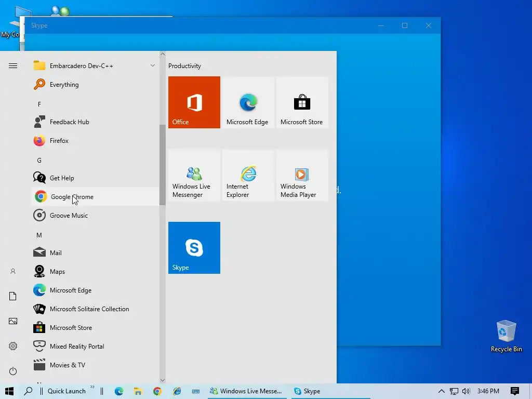
Task: Open Groove Music from the app list
Action: (x=95, y=216)
